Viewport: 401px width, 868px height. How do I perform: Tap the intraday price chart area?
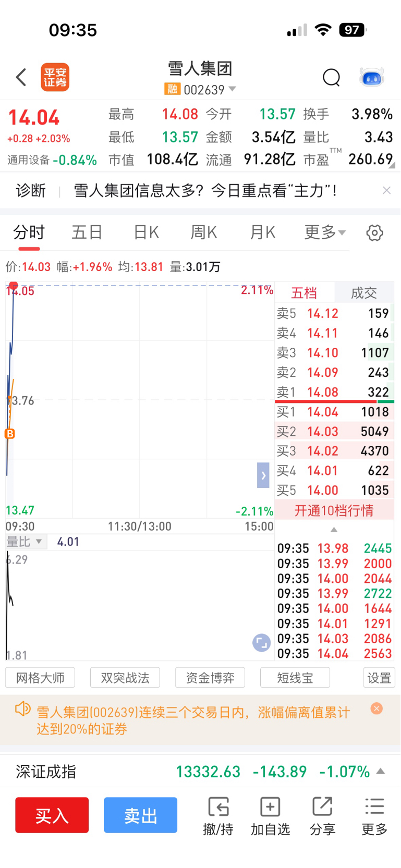(x=140, y=400)
